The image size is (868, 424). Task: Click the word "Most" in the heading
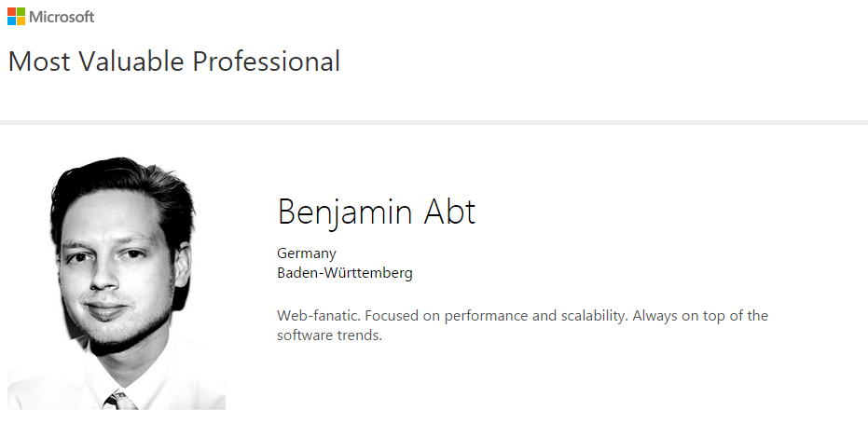point(38,62)
